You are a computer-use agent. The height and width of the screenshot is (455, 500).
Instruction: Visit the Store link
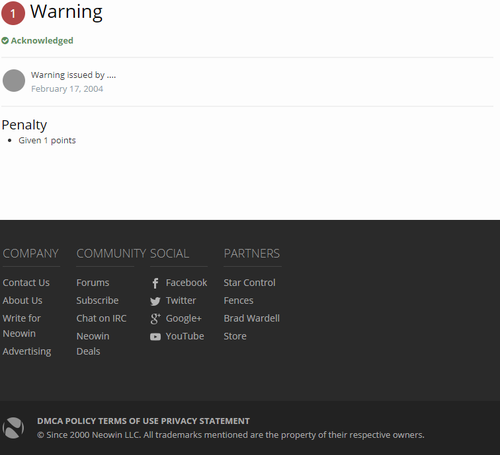point(235,336)
